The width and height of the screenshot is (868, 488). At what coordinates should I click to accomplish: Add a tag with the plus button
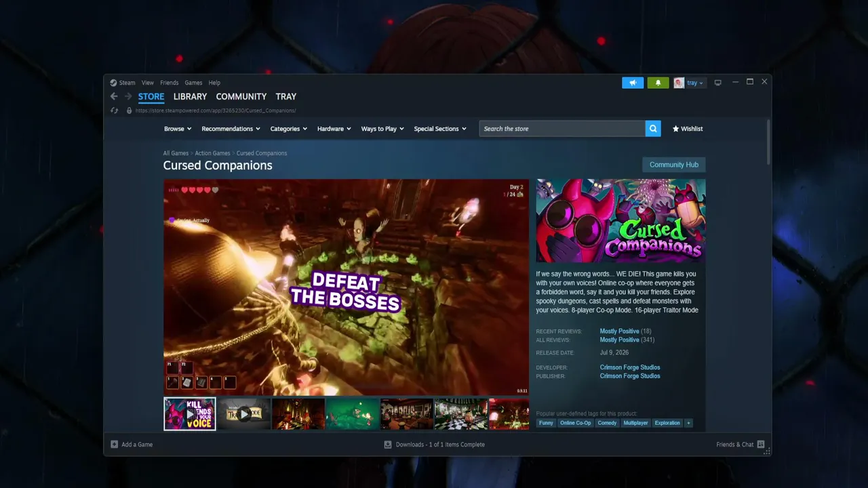(x=688, y=423)
